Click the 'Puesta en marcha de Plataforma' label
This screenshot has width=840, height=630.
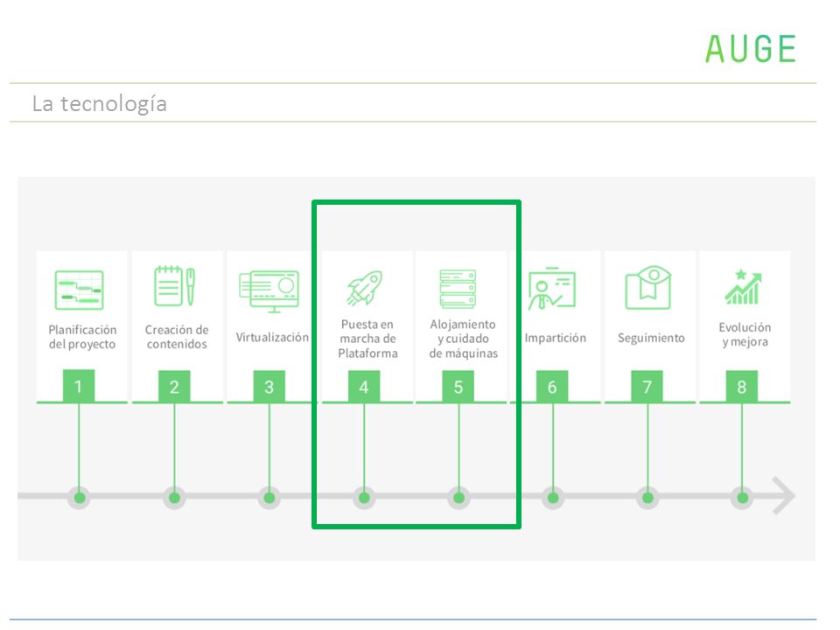click(x=367, y=339)
